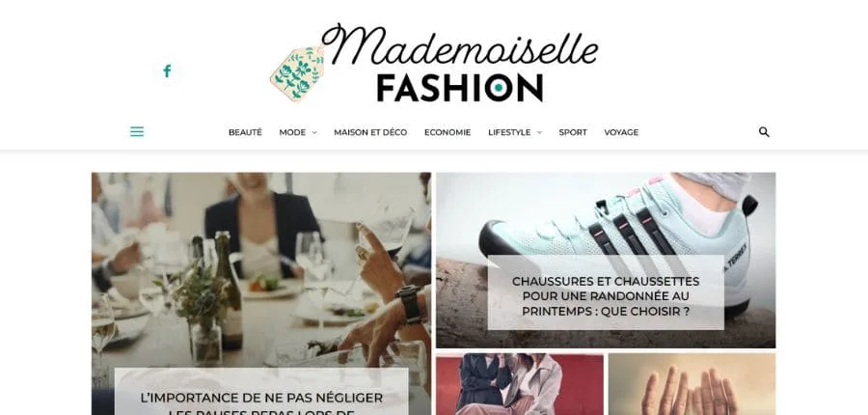Open the trench coats article thumbnail
The height and width of the screenshot is (415, 868).
[520, 384]
